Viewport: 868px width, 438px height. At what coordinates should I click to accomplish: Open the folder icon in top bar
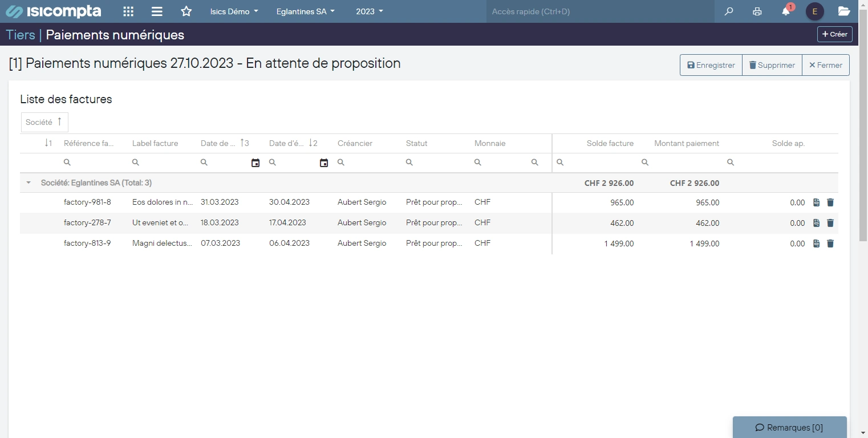tap(844, 11)
